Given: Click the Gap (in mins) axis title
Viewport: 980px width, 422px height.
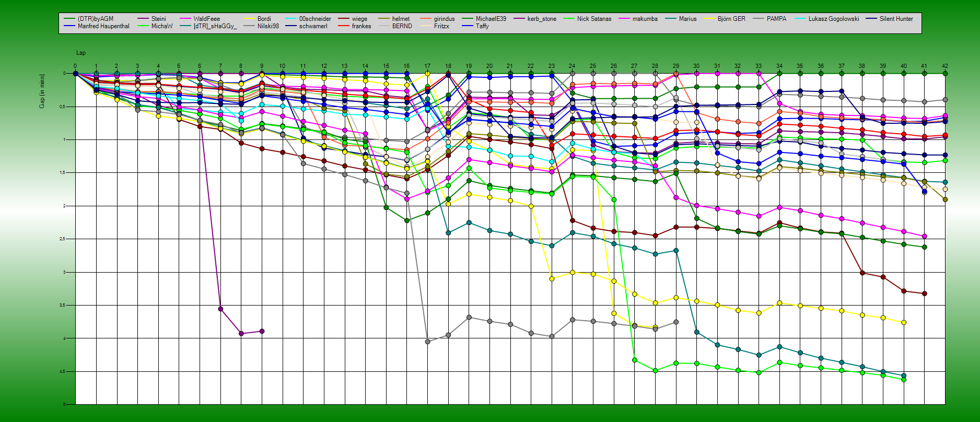Looking at the screenshot, I should pyautogui.click(x=42, y=91).
